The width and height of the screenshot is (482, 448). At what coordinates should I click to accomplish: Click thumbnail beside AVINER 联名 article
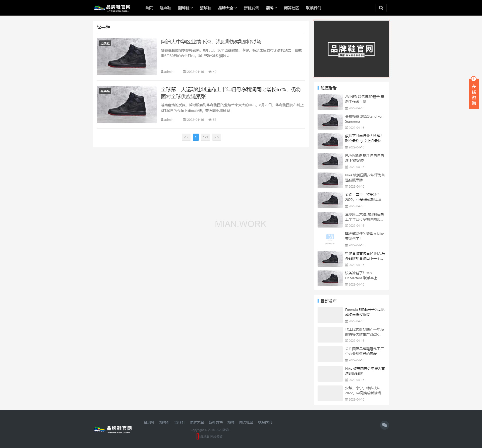coord(330,102)
